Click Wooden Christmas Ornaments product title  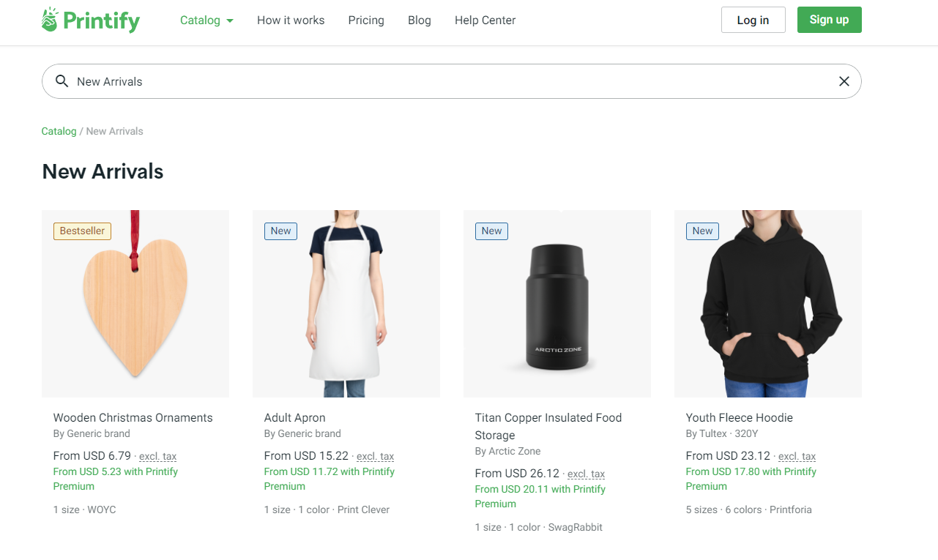(133, 418)
